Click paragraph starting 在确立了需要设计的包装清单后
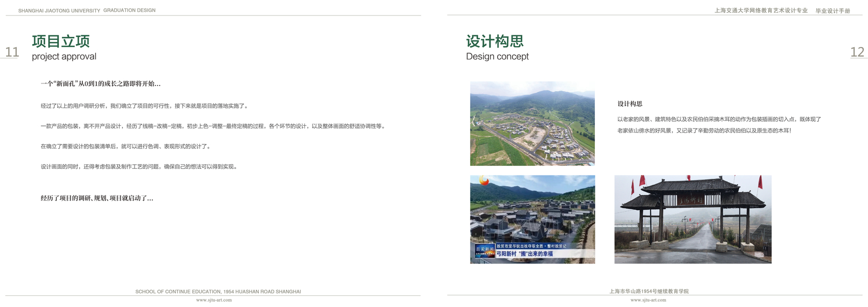Image resolution: width=868 pixels, height=307 pixels. (x=126, y=146)
